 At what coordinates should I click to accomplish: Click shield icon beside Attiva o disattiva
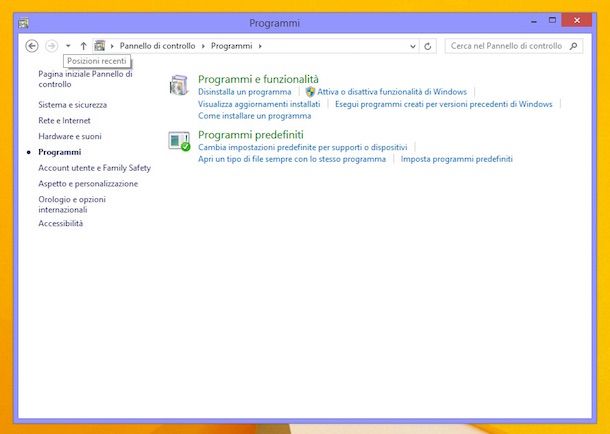pyautogui.click(x=310, y=92)
